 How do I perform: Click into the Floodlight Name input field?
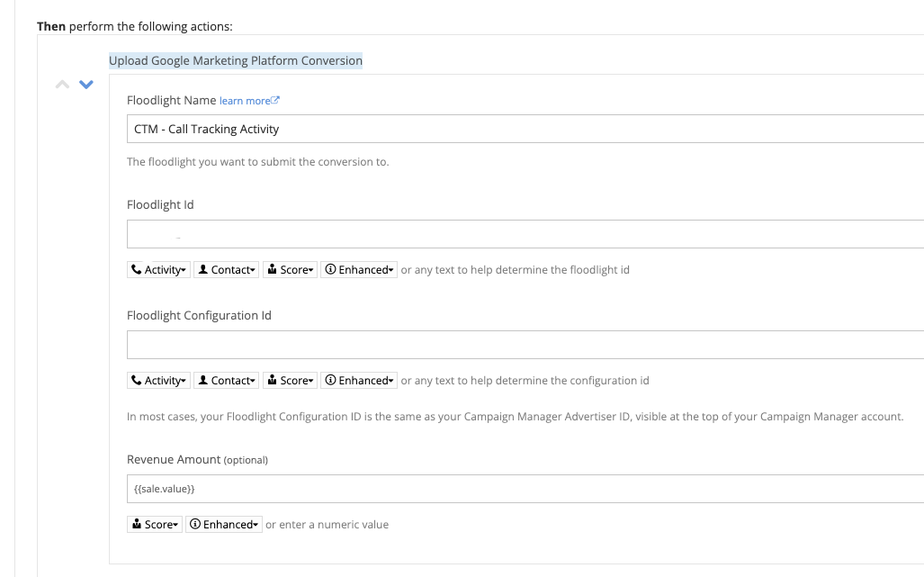click(360, 129)
